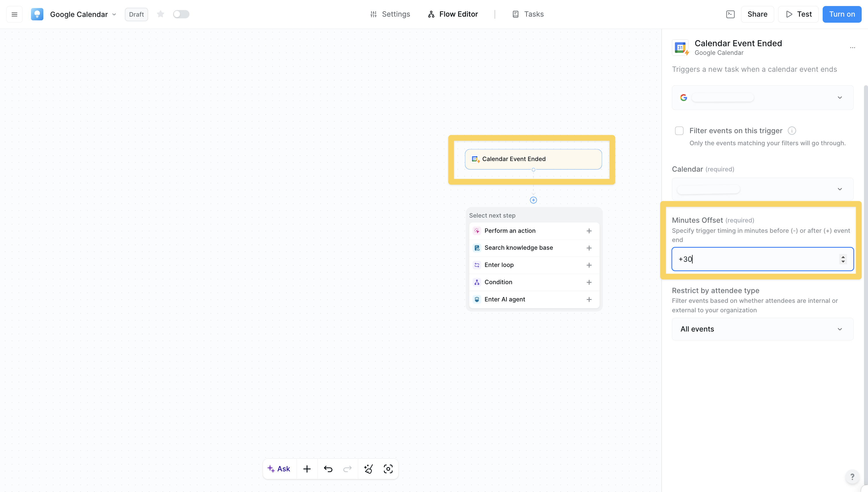Click plus icon in bottom toolbar
Viewport: 868px width, 492px height.
tap(307, 469)
